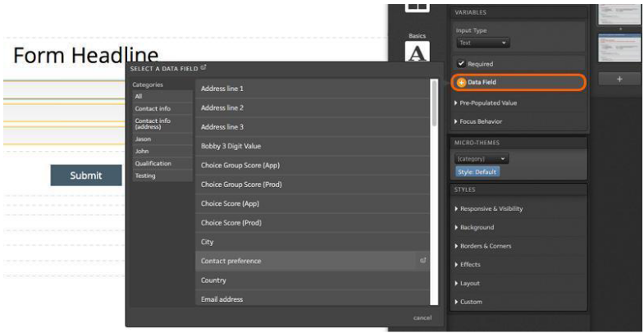
Task: Click the layout grid icon above Basics
Action: pos(418,8)
